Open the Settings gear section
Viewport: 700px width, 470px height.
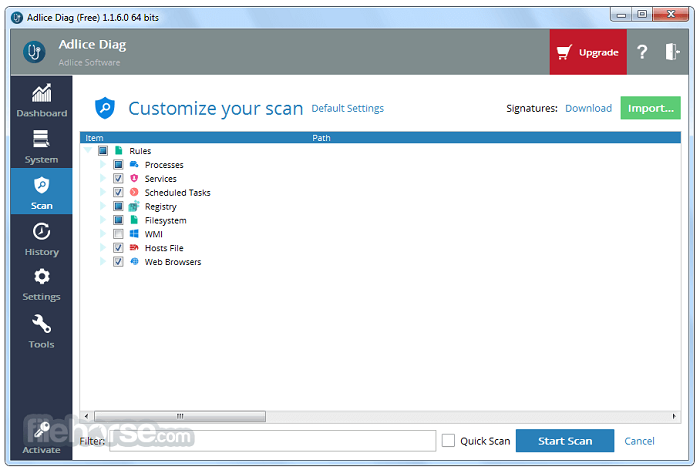coord(41,284)
